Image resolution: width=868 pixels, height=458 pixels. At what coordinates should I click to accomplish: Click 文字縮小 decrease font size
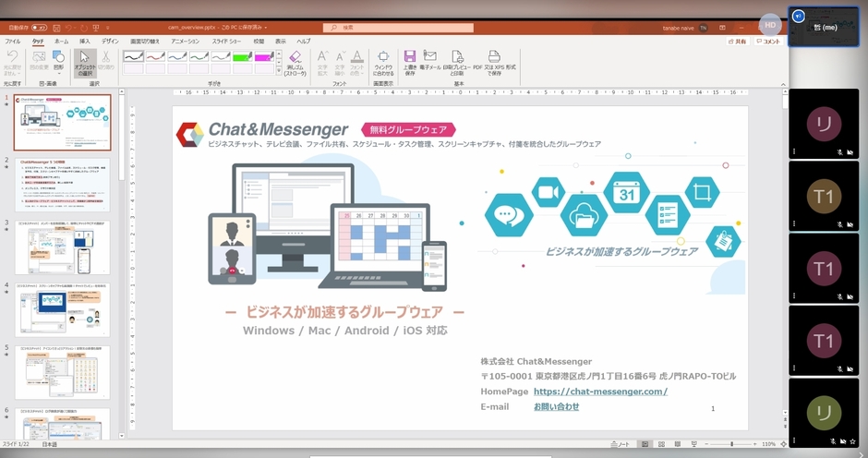point(339,63)
